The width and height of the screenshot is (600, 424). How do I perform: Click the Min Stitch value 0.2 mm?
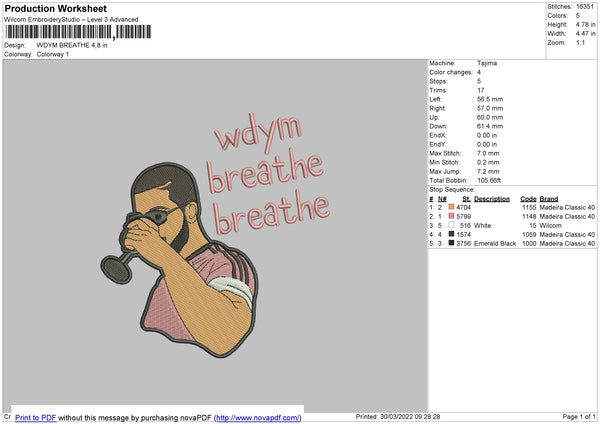488,162
